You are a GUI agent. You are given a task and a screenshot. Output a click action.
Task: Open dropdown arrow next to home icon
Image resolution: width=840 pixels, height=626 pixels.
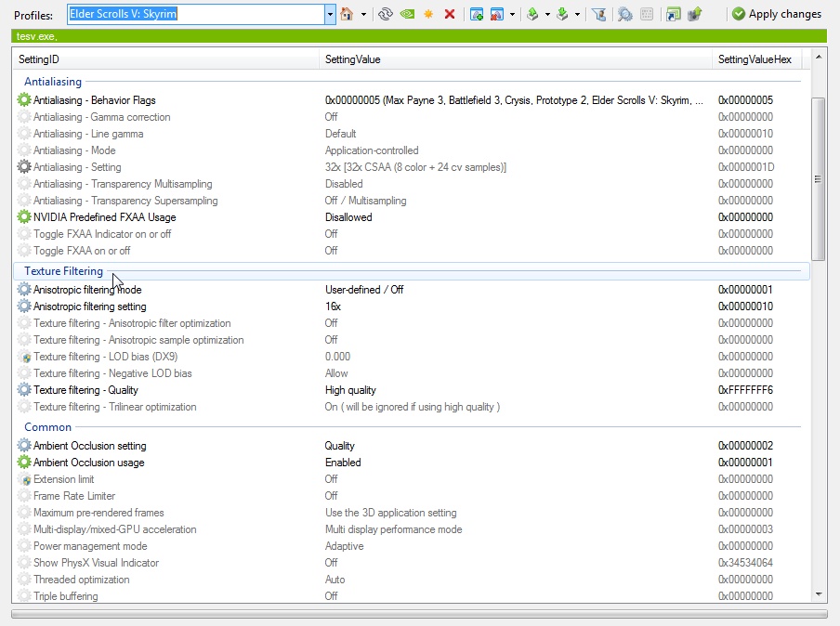tap(363, 15)
